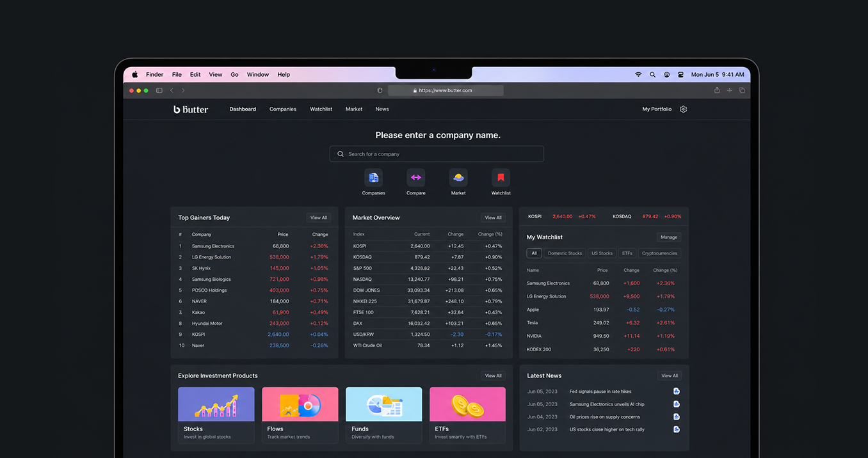Select the NIKKEI 225 index row

(428, 301)
